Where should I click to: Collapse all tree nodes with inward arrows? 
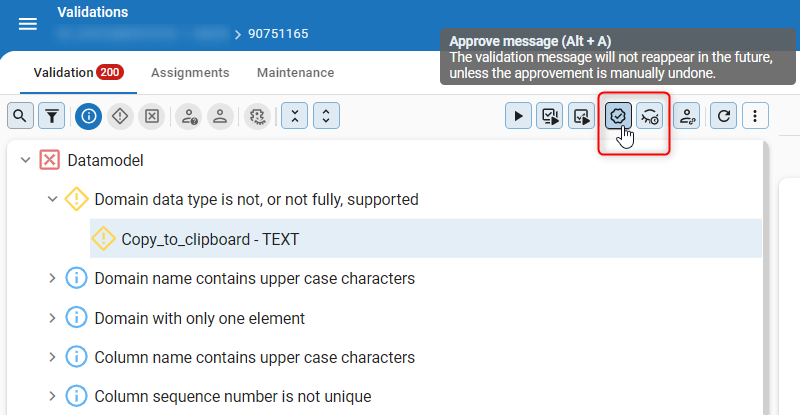[x=294, y=116]
